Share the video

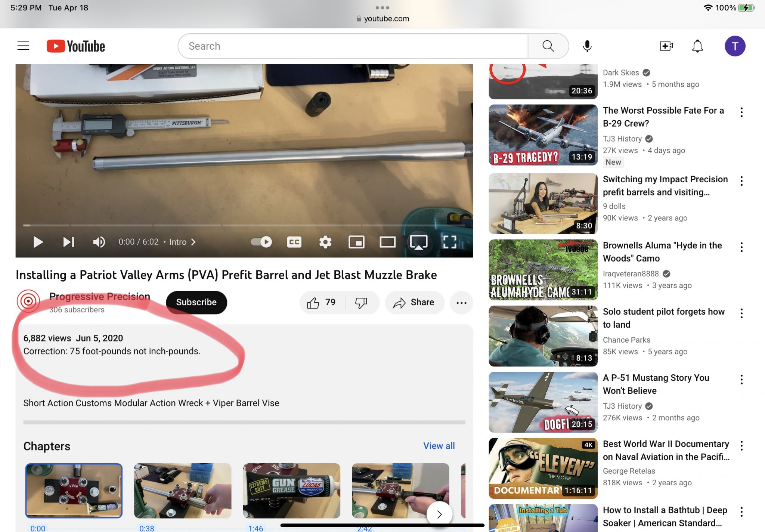coord(414,303)
